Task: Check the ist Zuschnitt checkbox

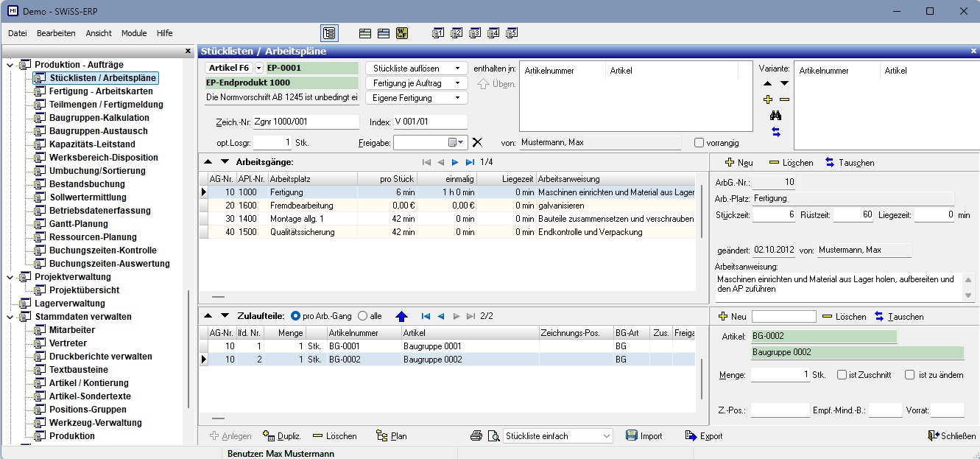Action: pyautogui.click(x=842, y=375)
